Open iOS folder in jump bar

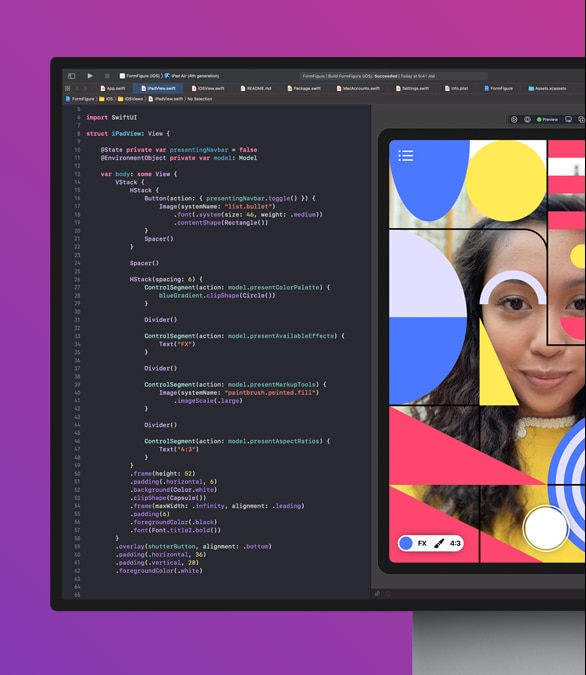click(106, 99)
